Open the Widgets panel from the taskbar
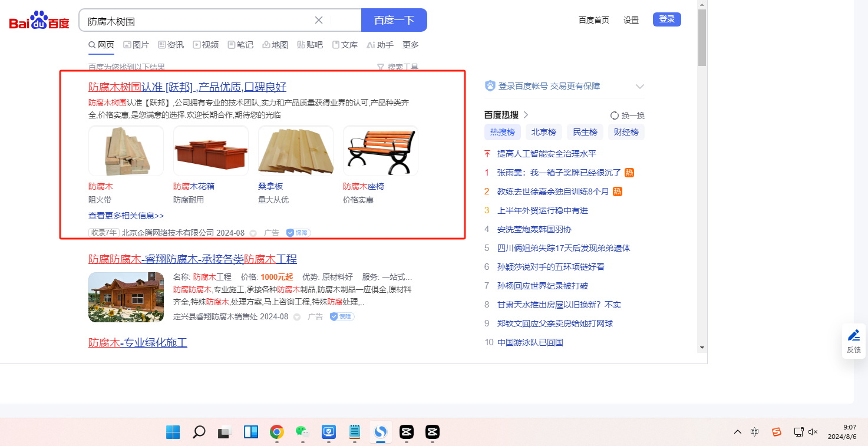Screen dimensions: 868x446 tap(251, 432)
